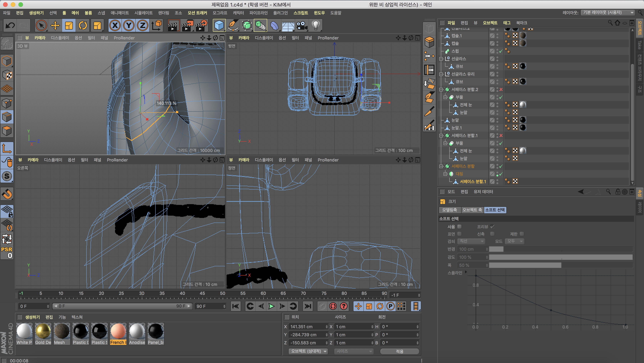This screenshot has width=644, height=363.
Task: Click ProRender in 3D viewport menu
Action: click(x=124, y=38)
